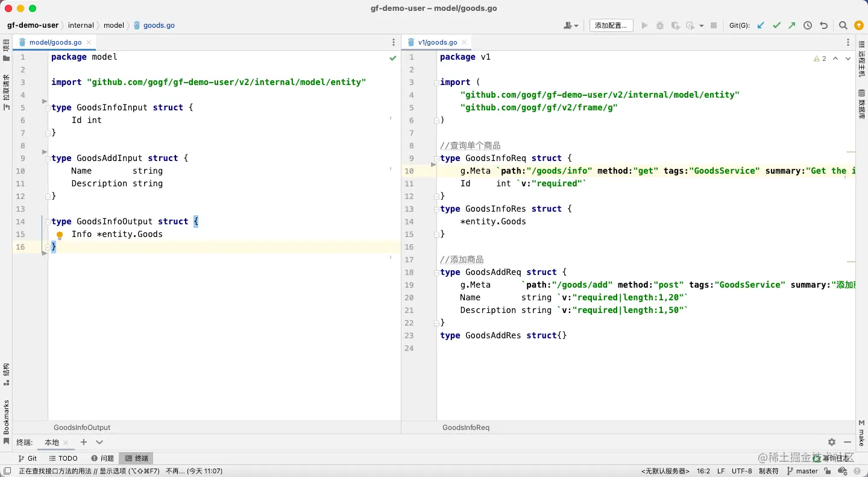Viewport: 868px width, 477px height.
Task: Click the yellow intention lightbulb
Action: (60, 235)
